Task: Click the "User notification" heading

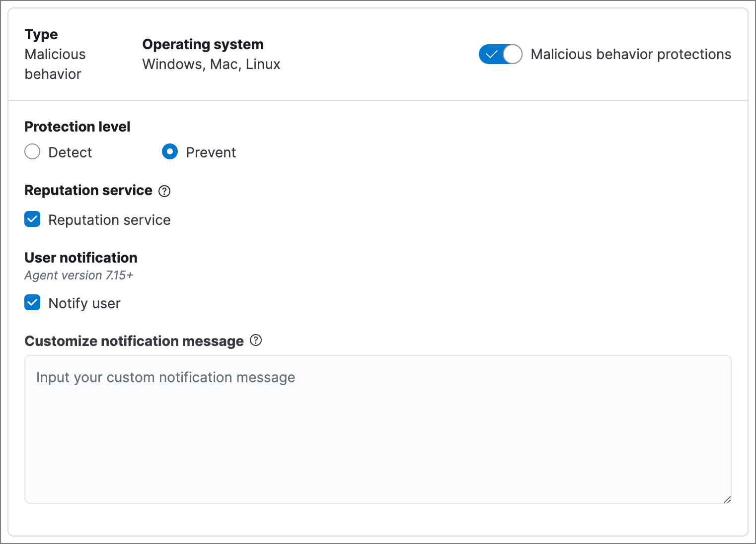Action: pos(81,258)
